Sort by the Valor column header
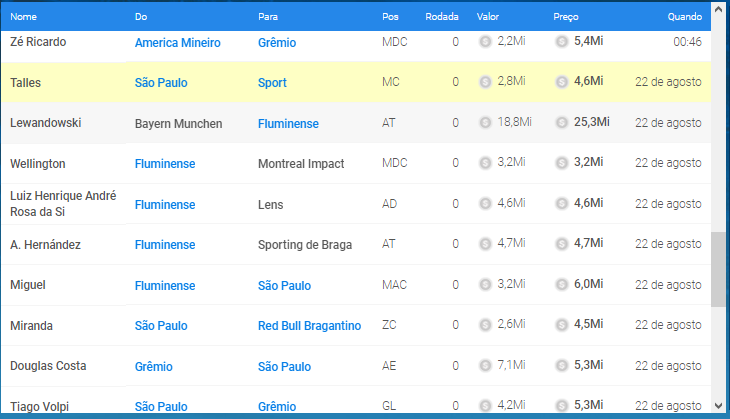The height and width of the screenshot is (419, 730). pos(487,17)
